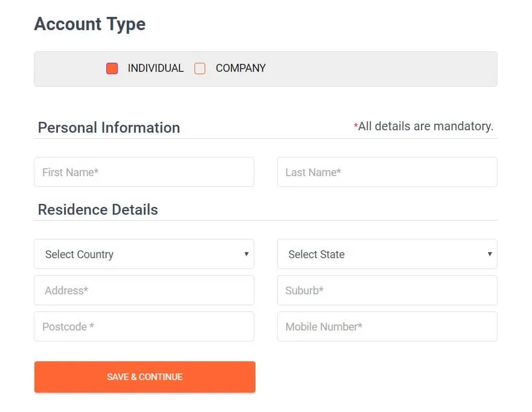The height and width of the screenshot is (412, 532).
Task: Focus the First Name input field
Action: tap(144, 172)
